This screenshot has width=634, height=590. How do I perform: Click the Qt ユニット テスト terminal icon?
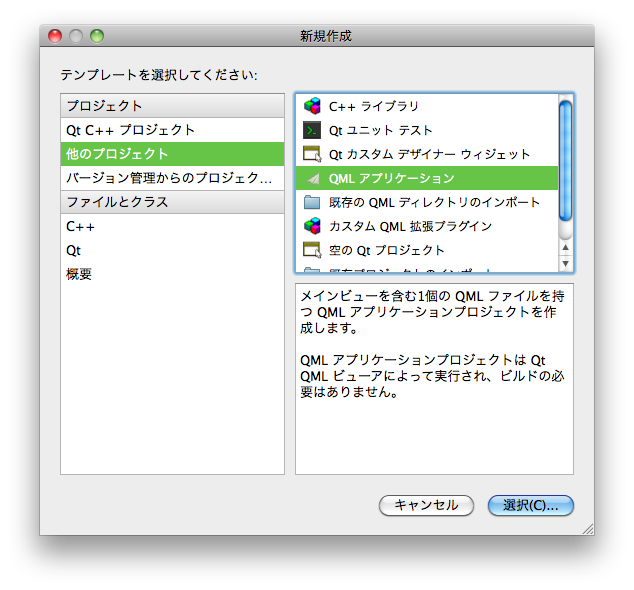(x=312, y=130)
